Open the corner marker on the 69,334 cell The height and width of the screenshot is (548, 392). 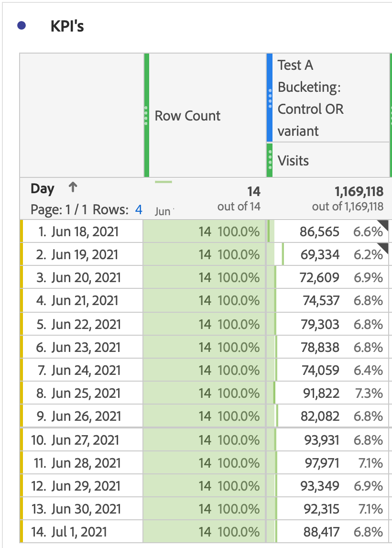[383, 248]
